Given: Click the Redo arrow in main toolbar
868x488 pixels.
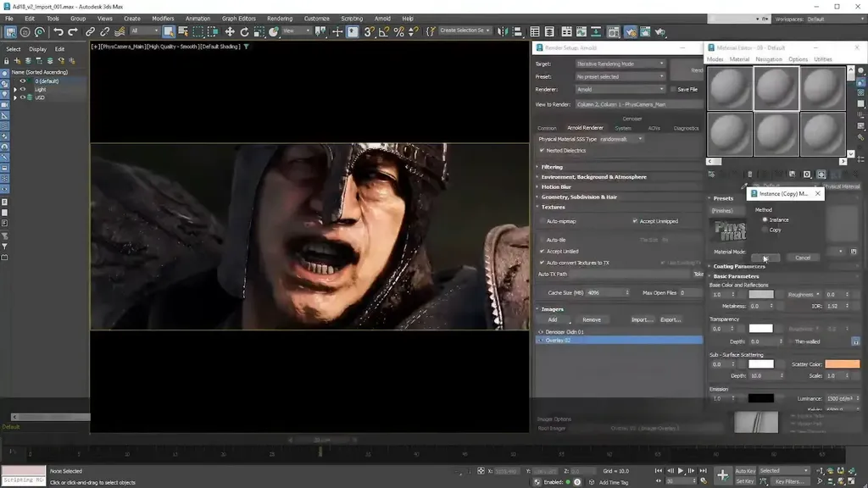Looking at the screenshot, I should tap(73, 32).
